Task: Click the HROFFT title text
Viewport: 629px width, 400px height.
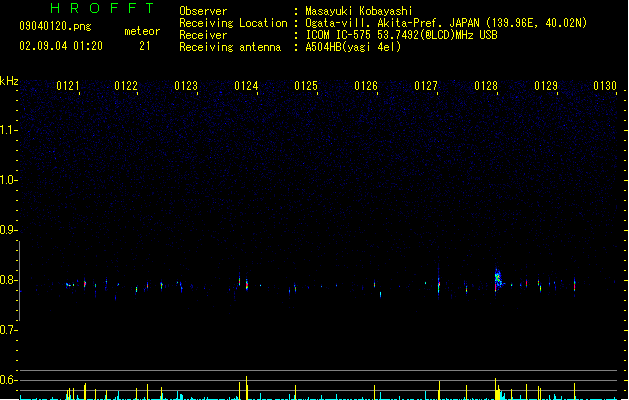Action: click(102, 8)
